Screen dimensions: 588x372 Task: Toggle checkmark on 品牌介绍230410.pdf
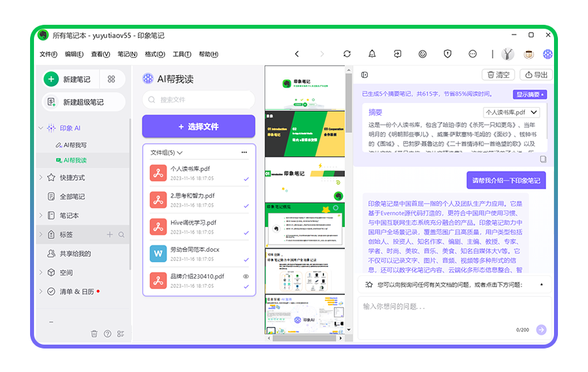pyautogui.click(x=246, y=287)
